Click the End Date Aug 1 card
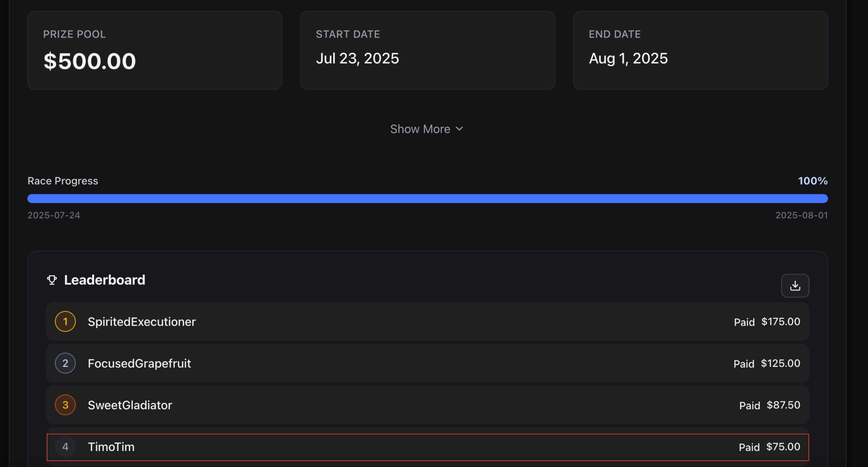Screen dimensions: 868x467 [700, 50]
